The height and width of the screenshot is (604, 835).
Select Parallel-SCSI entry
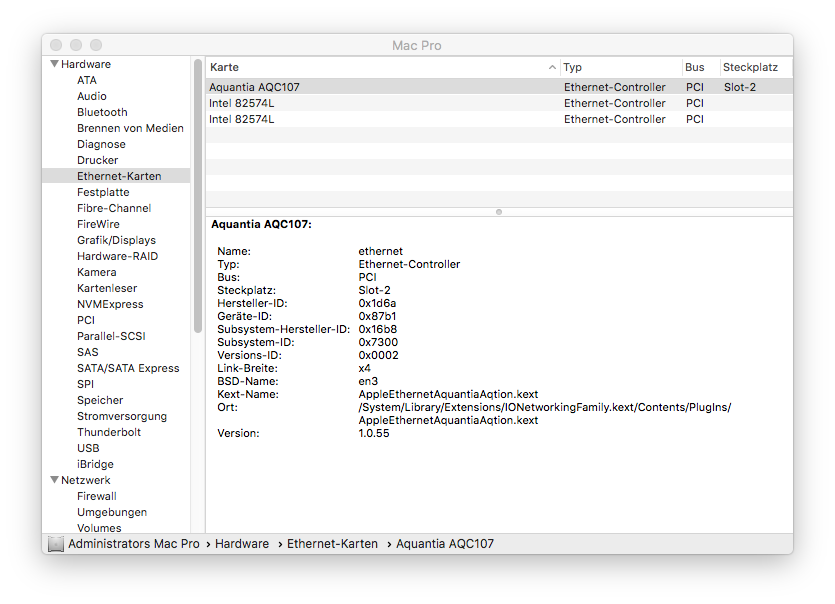(111, 336)
